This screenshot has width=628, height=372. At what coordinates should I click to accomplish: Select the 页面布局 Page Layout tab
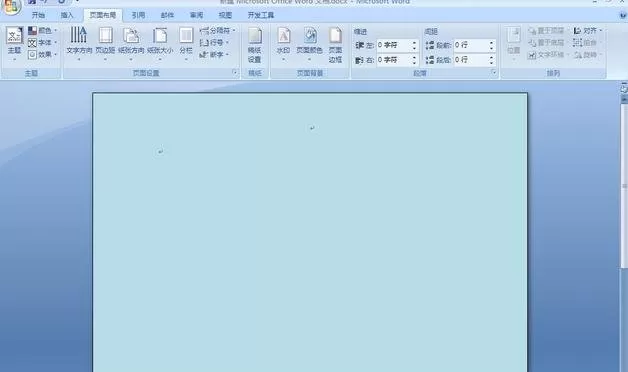[103, 15]
